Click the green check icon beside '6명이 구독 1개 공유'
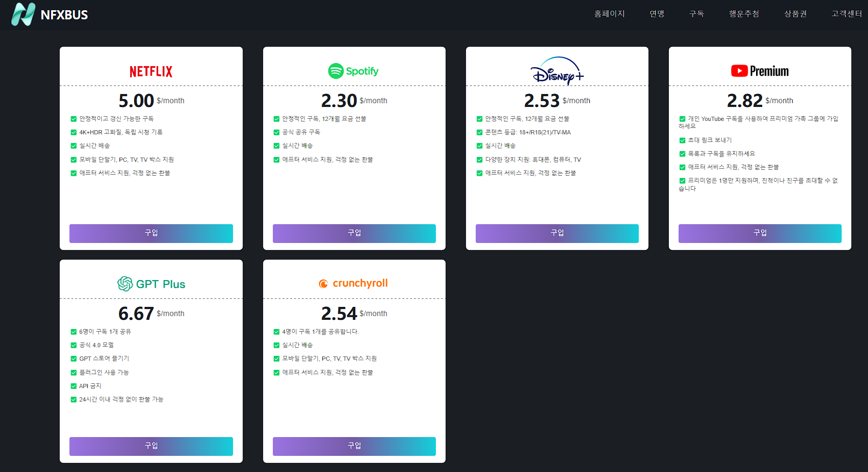 click(x=74, y=332)
